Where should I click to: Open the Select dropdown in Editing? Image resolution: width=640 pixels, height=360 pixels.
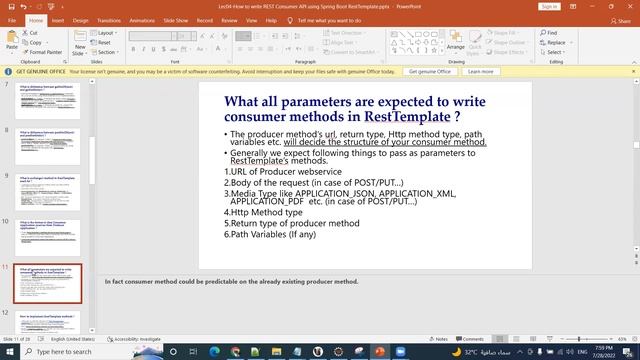pyautogui.click(x=552, y=52)
